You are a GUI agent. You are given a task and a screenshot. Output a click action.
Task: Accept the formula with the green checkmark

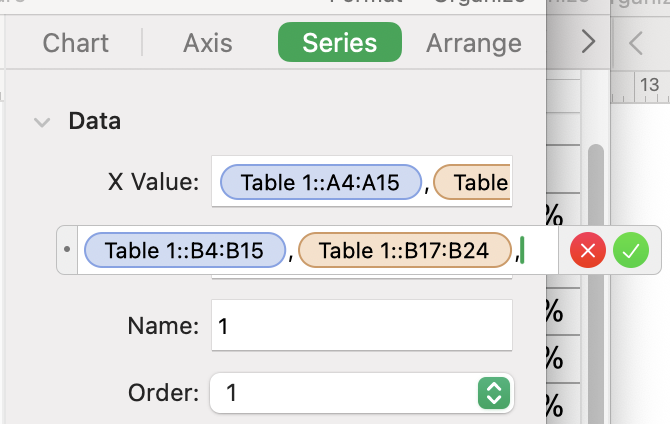click(x=631, y=251)
